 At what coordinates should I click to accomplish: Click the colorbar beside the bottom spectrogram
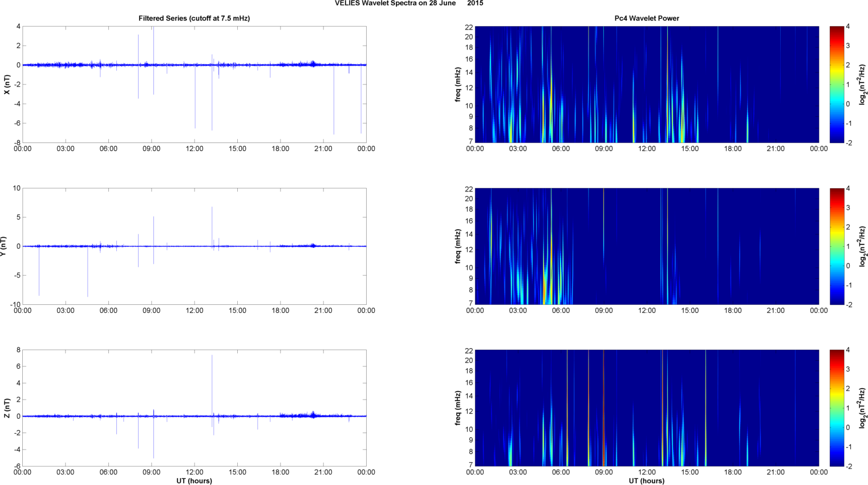pyautogui.click(x=836, y=408)
